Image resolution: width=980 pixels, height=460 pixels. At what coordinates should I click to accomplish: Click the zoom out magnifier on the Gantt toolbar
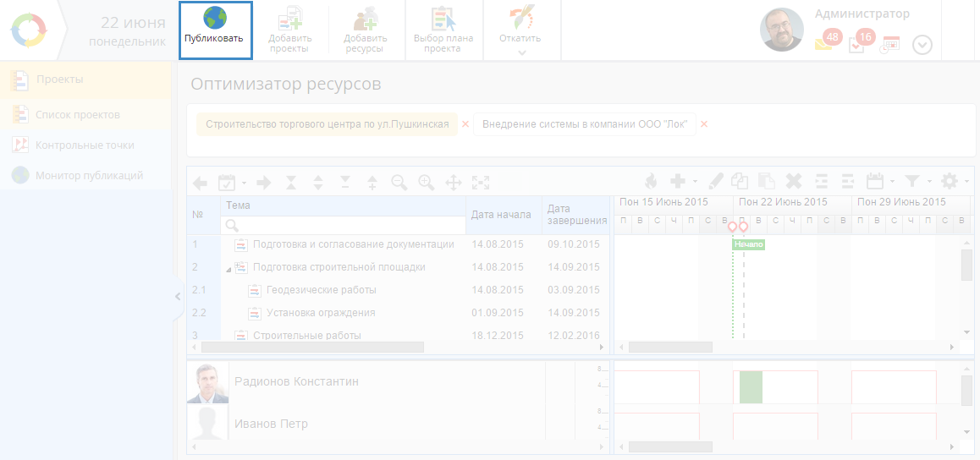coord(399,181)
